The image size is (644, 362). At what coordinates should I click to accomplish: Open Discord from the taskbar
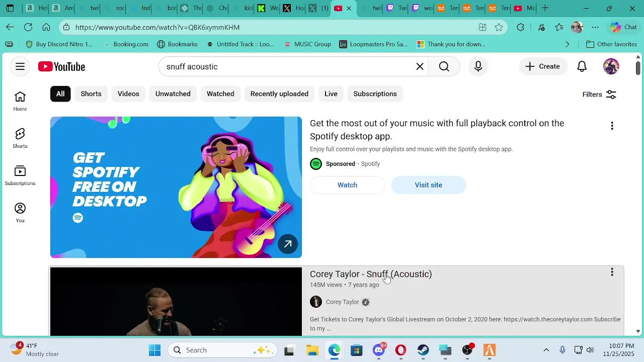click(x=379, y=350)
